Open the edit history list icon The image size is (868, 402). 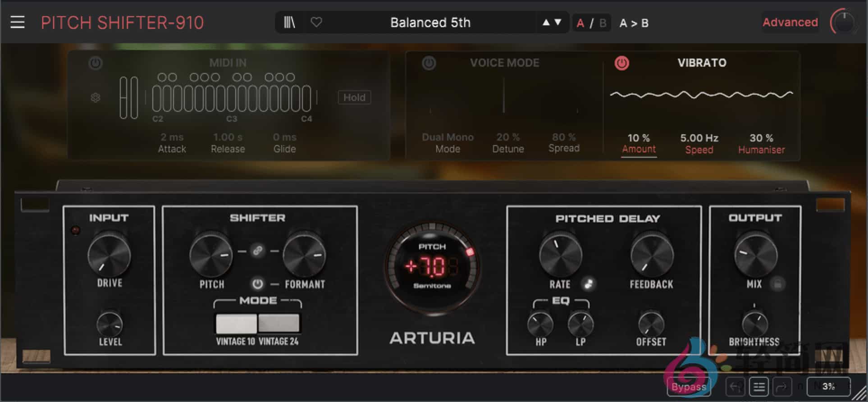pyautogui.click(x=759, y=387)
